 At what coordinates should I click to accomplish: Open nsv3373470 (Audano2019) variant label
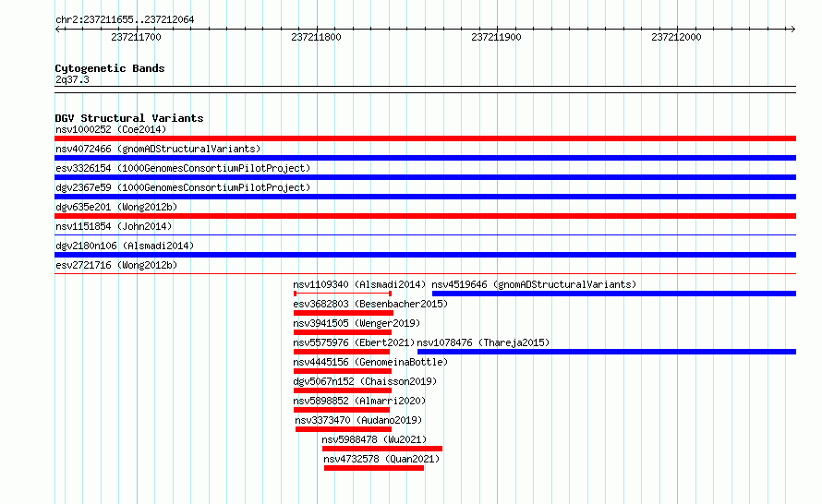click(358, 420)
